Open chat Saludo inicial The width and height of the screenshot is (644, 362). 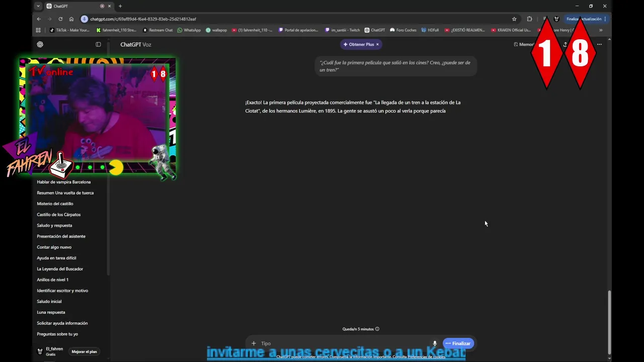[49, 302]
